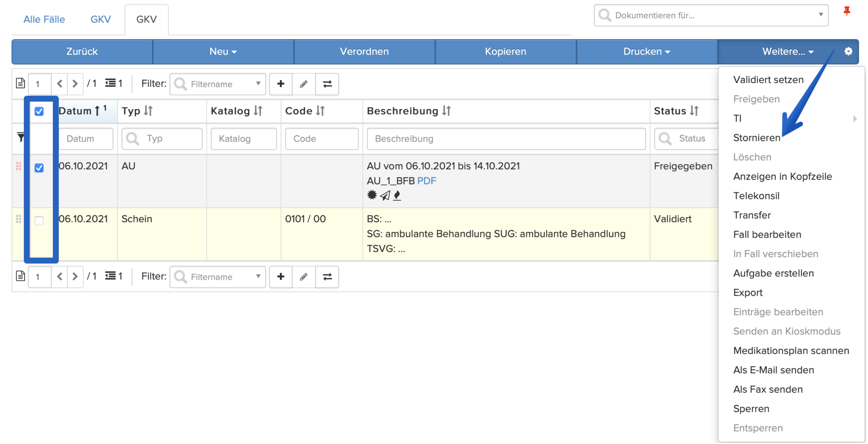Viewport: 868px width, 444px height.
Task: Click bottom toolbar edit filter pencil
Action: coord(304,277)
